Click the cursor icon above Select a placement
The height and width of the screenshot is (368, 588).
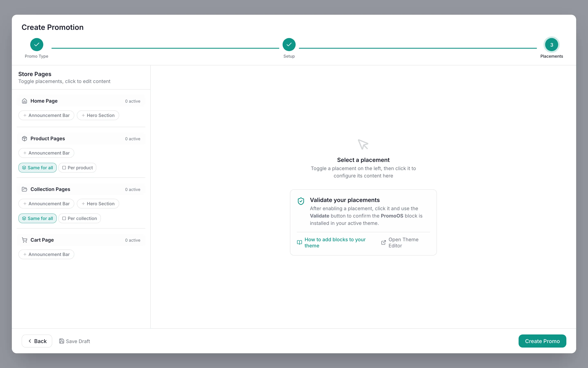(x=363, y=144)
